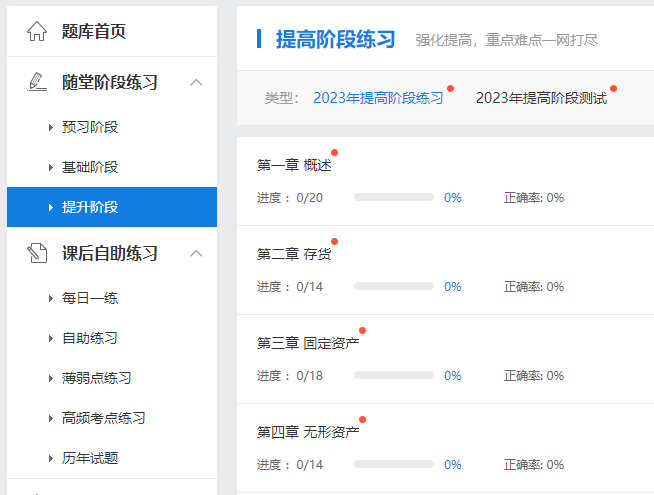
Task: Switch to 2023年提高阶段练习 type tab
Action: tap(377, 98)
